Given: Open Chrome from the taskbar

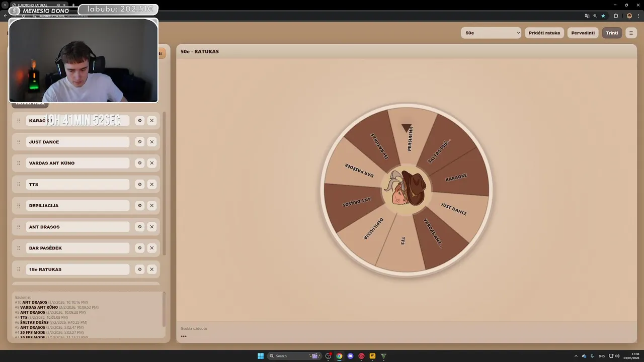Looking at the screenshot, I should click(340, 356).
